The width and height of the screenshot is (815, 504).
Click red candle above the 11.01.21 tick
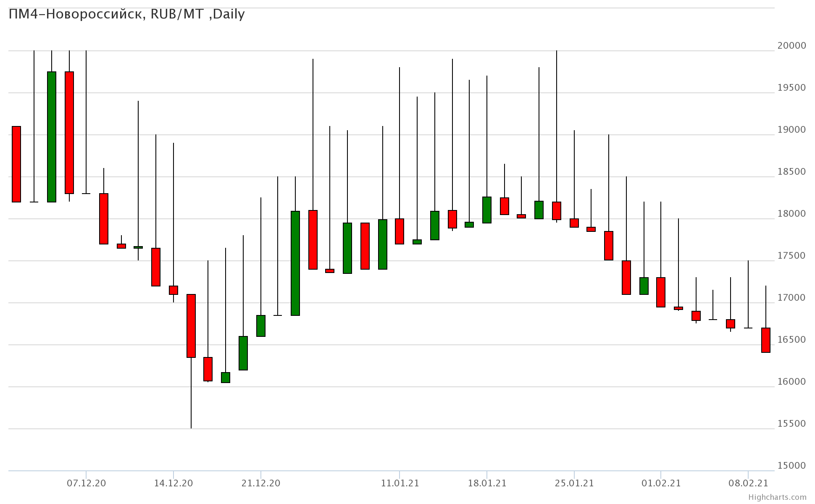point(400,231)
